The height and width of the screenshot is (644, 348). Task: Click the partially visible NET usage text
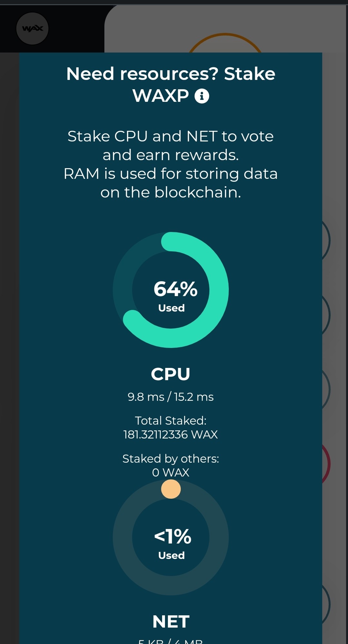click(x=170, y=641)
